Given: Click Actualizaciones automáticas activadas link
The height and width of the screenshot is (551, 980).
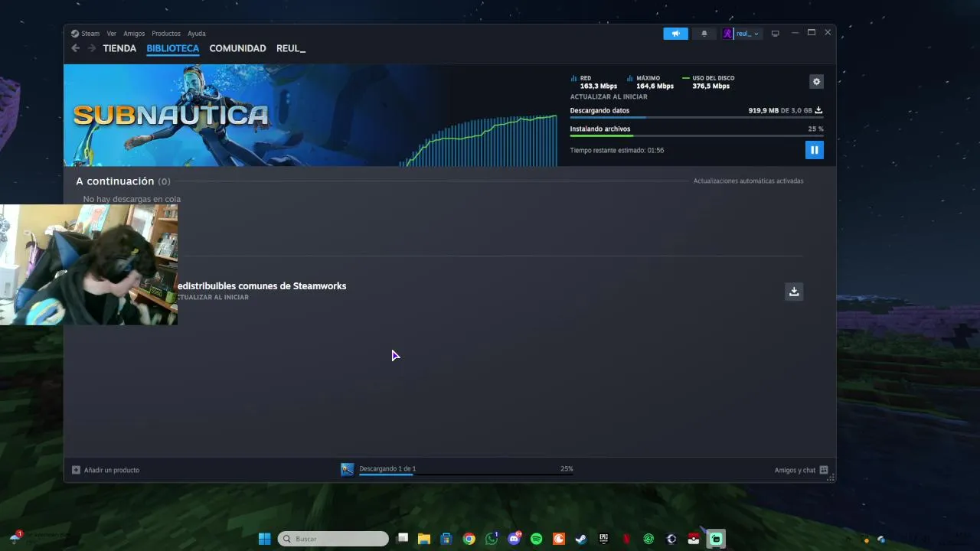Looking at the screenshot, I should click(748, 181).
